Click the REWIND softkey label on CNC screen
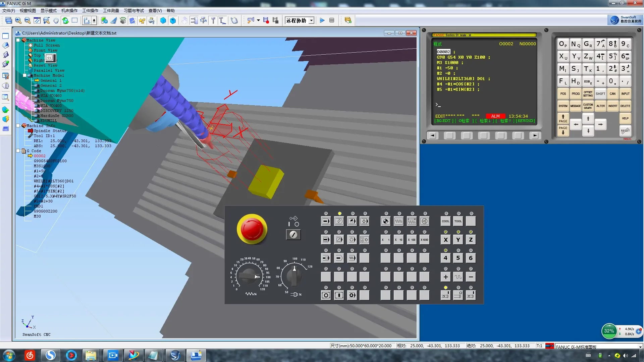This screenshot has height=362, width=644. pos(525,121)
